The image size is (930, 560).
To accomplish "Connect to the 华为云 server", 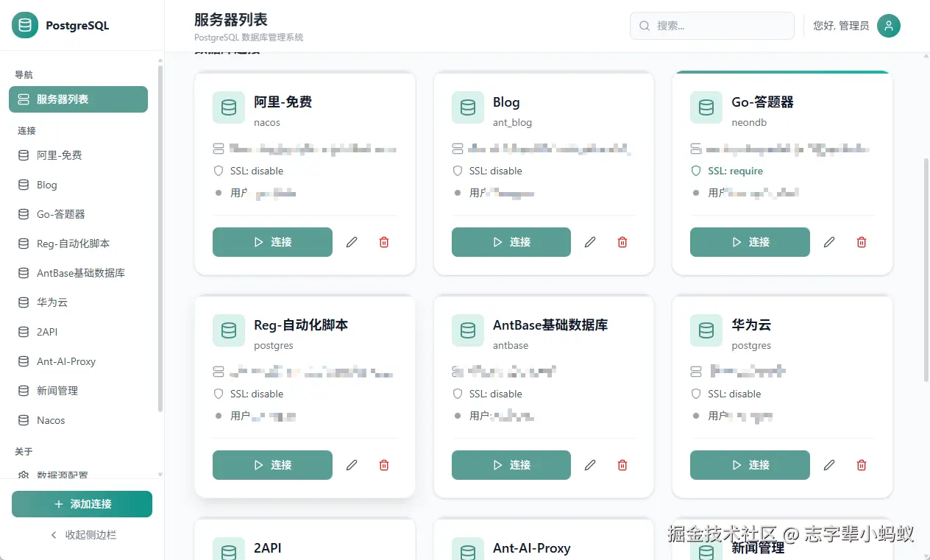I will [750, 465].
